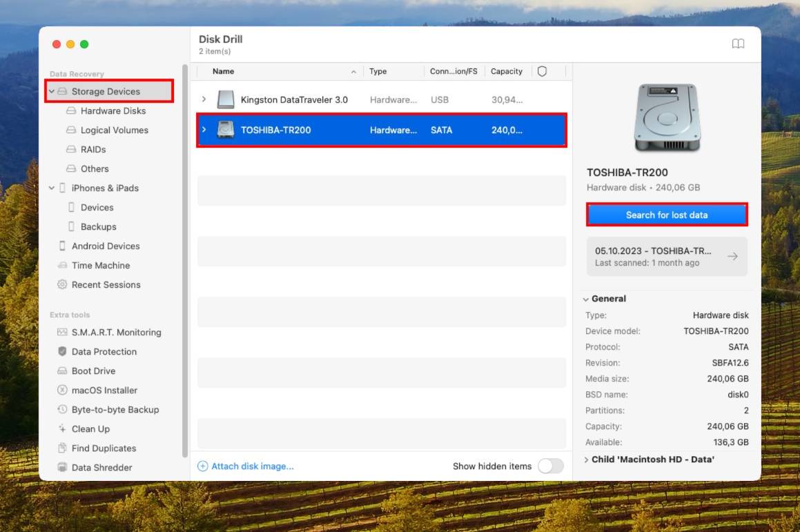
Task: Collapse the Storage Devices section
Action: (x=52, y=90)
